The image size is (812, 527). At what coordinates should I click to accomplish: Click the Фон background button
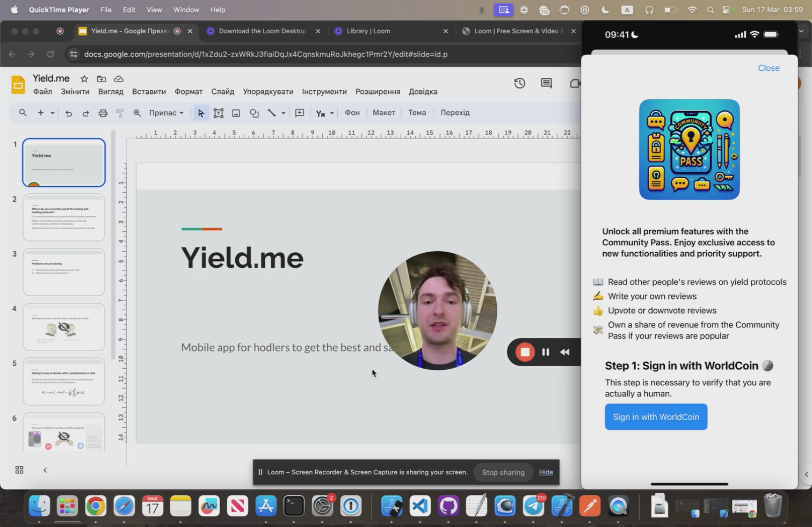pyautogui.click(x=352, y=113)
